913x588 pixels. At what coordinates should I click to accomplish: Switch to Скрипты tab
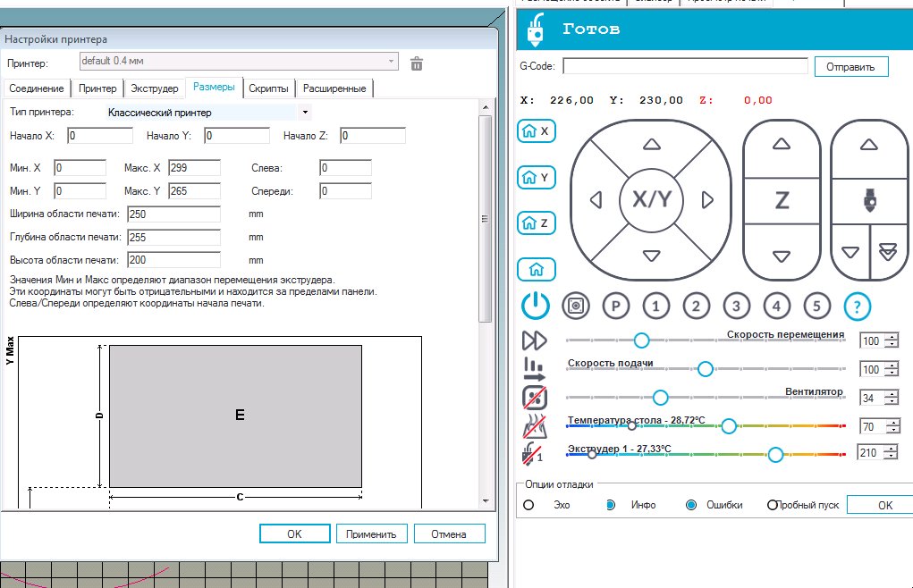tap(268, 88)
